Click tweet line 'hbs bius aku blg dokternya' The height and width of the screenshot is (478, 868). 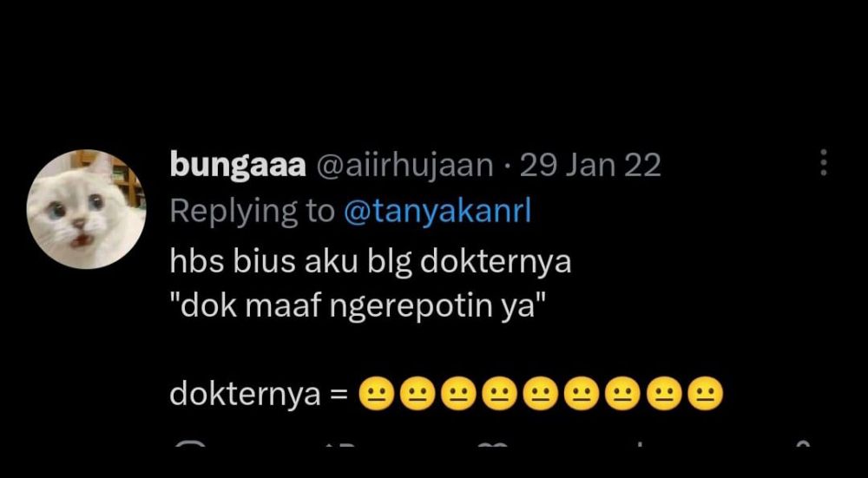370,261
